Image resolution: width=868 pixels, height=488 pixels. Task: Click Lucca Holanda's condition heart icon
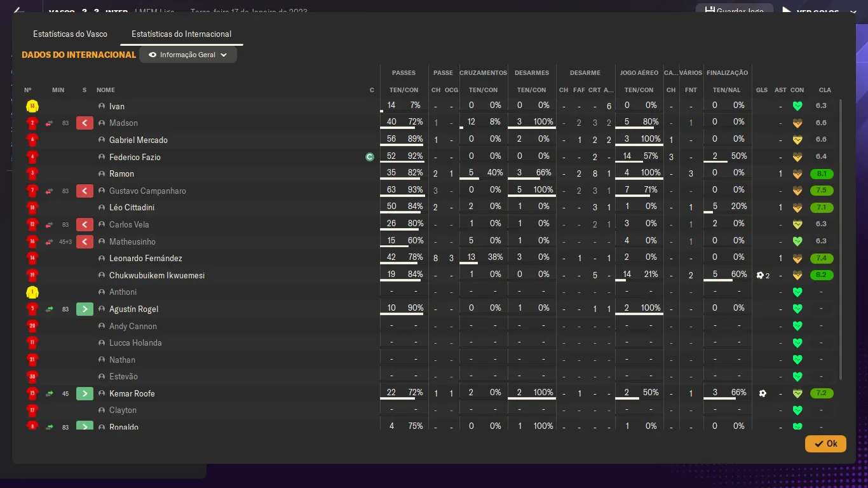[x=797, y=343]
